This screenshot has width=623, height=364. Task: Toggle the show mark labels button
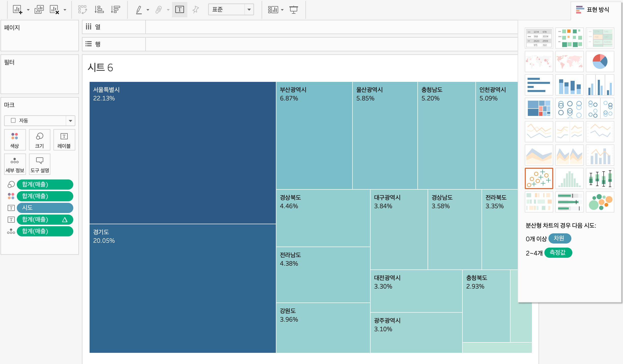[x=179, y=10]
